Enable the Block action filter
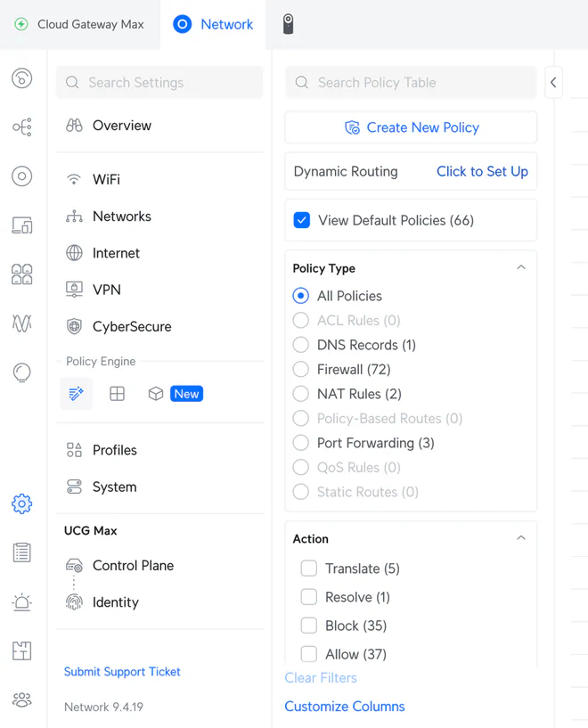The height and width of the screenshot is (728, 588). click(x=308, y=626)
